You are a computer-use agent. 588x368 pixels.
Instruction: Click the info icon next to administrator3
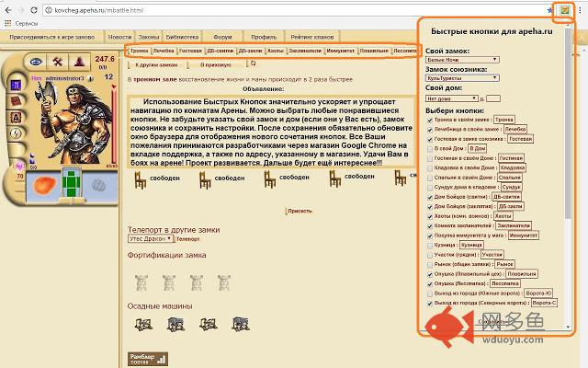coord(90,78)
